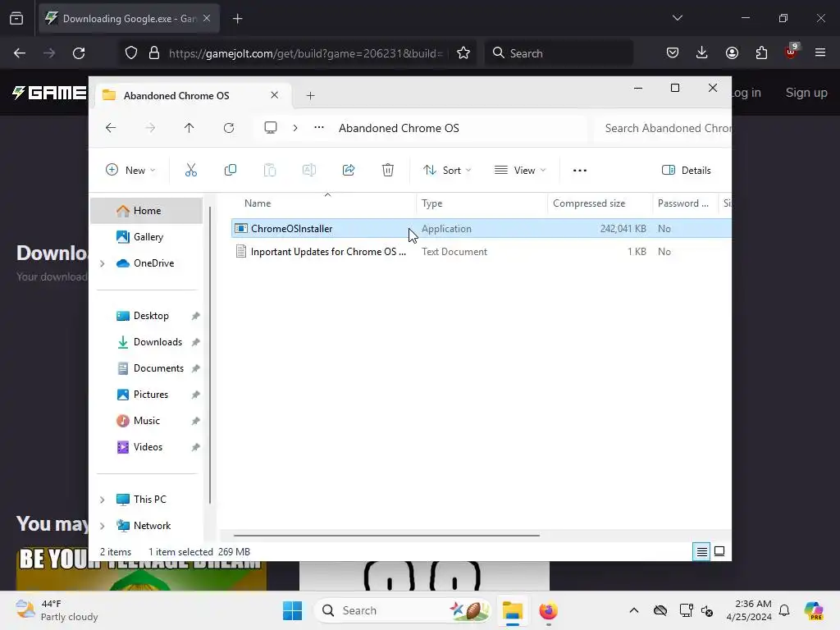Switch to large thumbnails view icon in status bar

(x=719, y=551)
